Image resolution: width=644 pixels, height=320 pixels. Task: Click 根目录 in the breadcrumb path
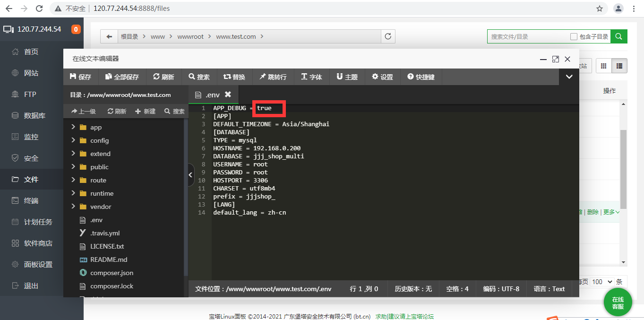pos(129,36)
